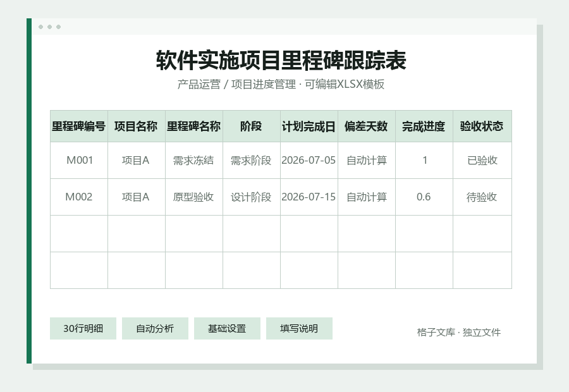Click the 格子文库 · 独立文件 footer text
This screenshot has width=569, height=392.
click(459, 332)
